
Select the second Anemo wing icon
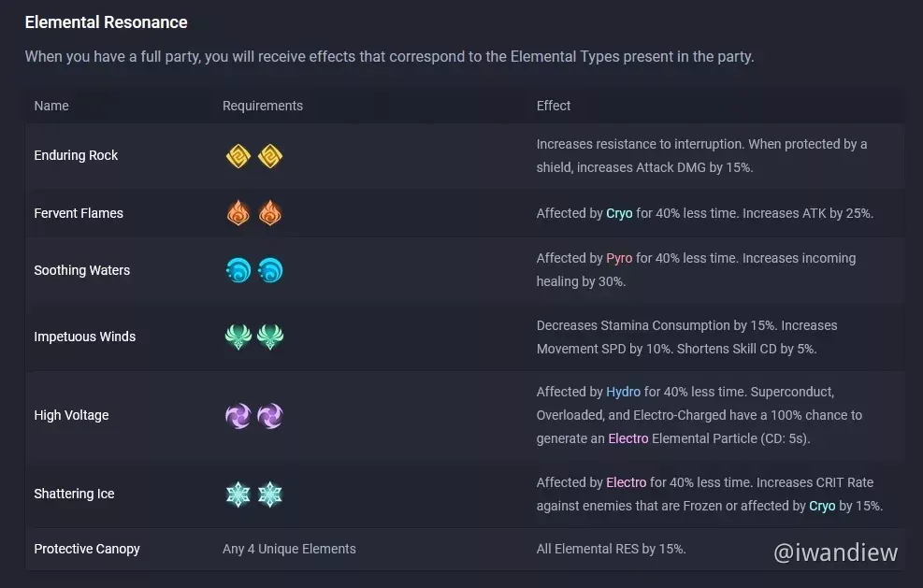(x=270, y=337)
